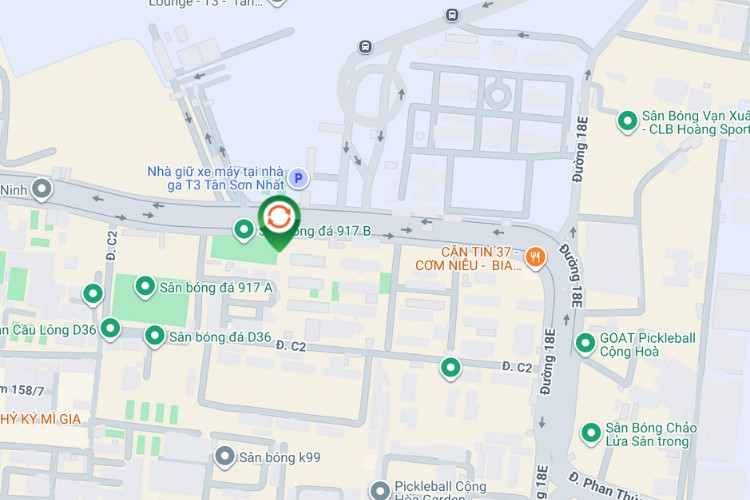The width and height of the screenshot is (750, 500).
Task: Click the Sân Bóng Vạn Xuân pin
Action: (x=627, y=122)
